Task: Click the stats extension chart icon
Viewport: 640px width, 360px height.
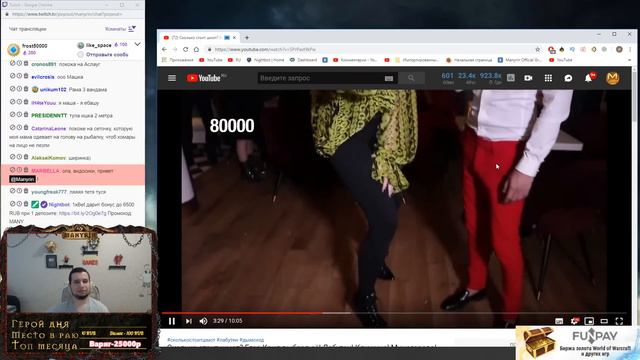Action: [511, 78]
